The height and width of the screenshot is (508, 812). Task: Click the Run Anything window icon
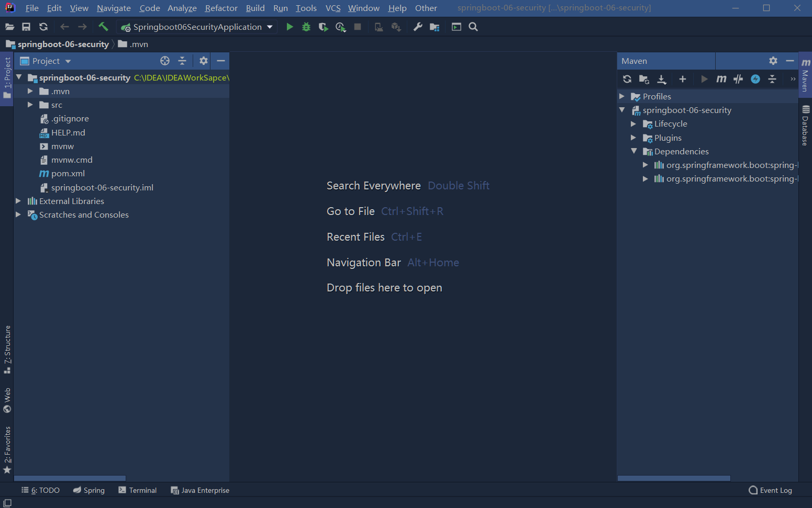pyautogui.click(x=457, y=27)
